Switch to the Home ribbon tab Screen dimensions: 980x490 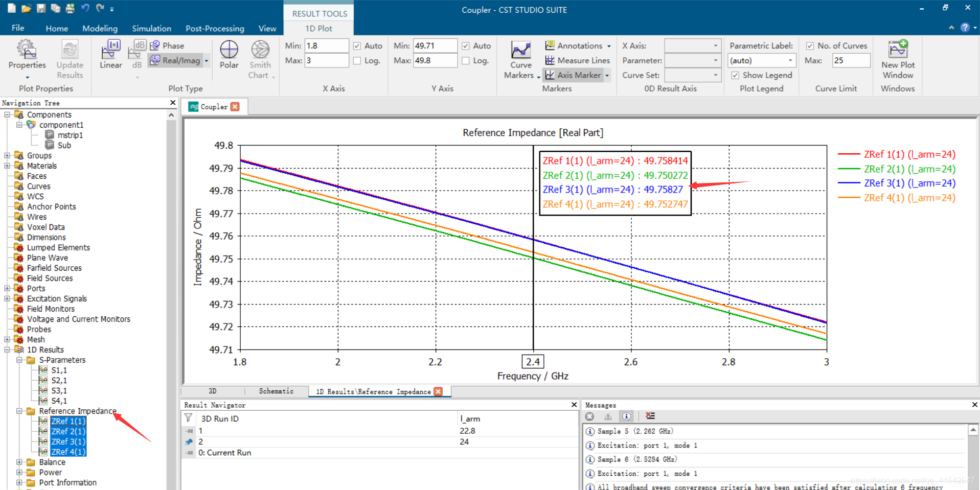(57, 28)
